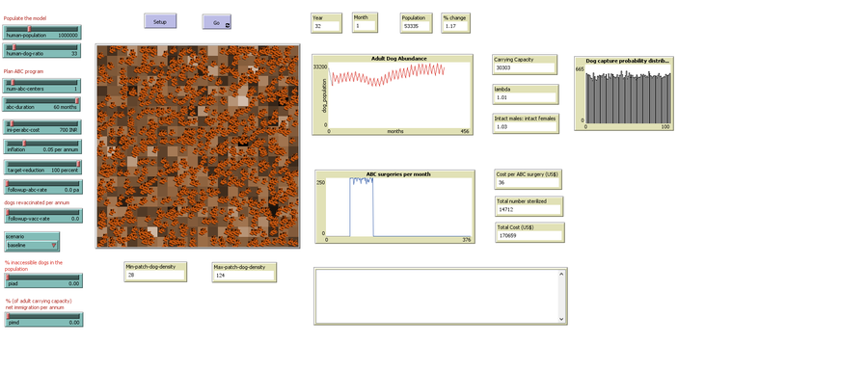Image resolution: width=868 pixels, height=370 pixels.
Task: Change the followup-abc-rate slider
Action: click(x=43, y=187)
